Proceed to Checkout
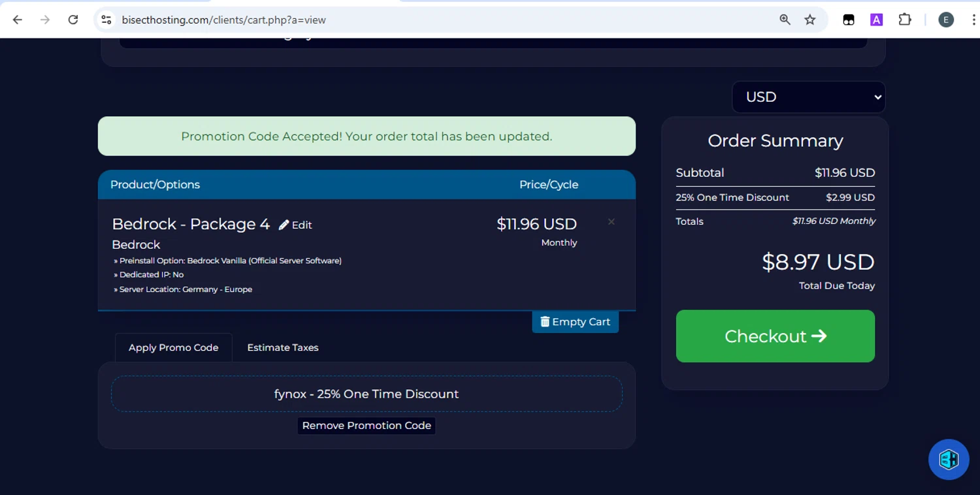 pyautogui.click(x=776, y=336)
